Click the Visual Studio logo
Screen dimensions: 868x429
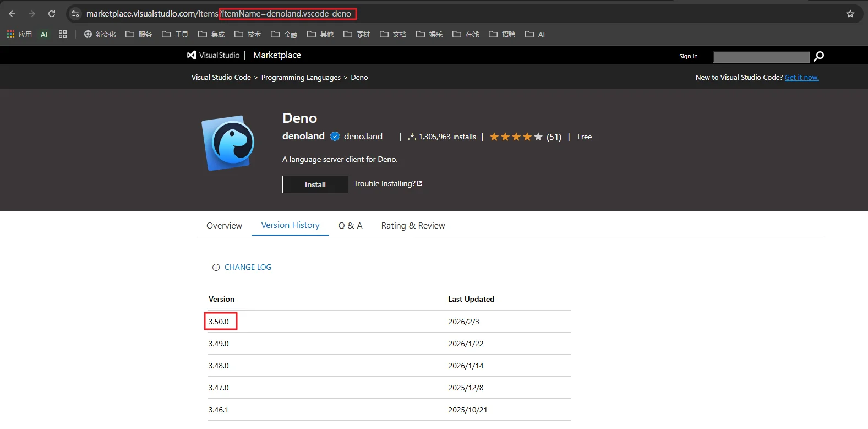(214, 55)
